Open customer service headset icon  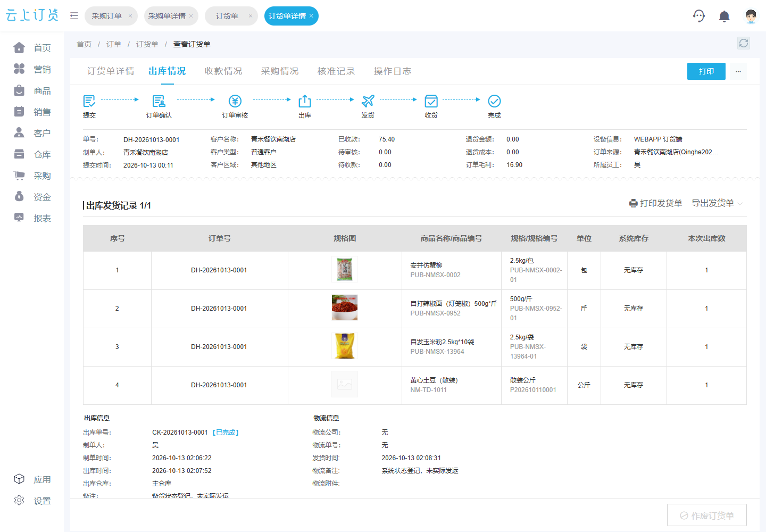pyautogui.click(x=699, y=16)
